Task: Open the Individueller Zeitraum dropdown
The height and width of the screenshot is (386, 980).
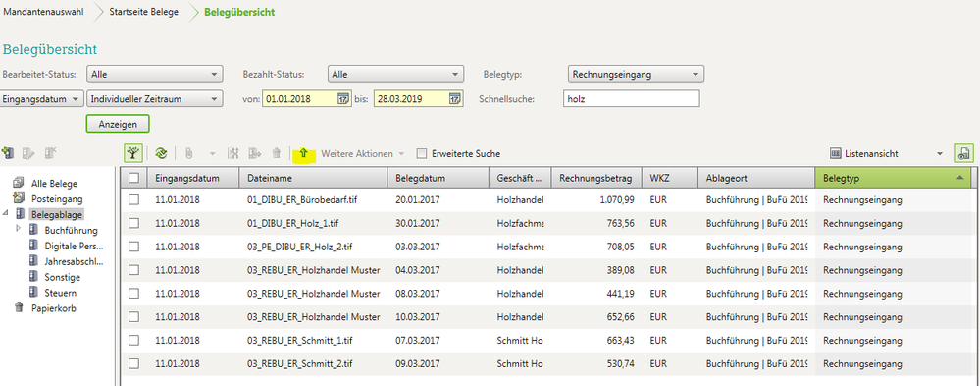Action: pos(154,99)
